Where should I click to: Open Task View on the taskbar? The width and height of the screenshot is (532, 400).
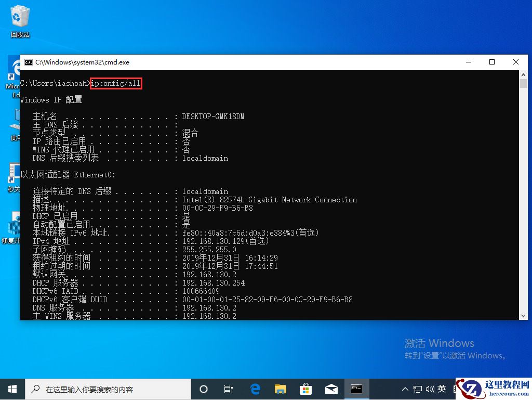(229, 389)
